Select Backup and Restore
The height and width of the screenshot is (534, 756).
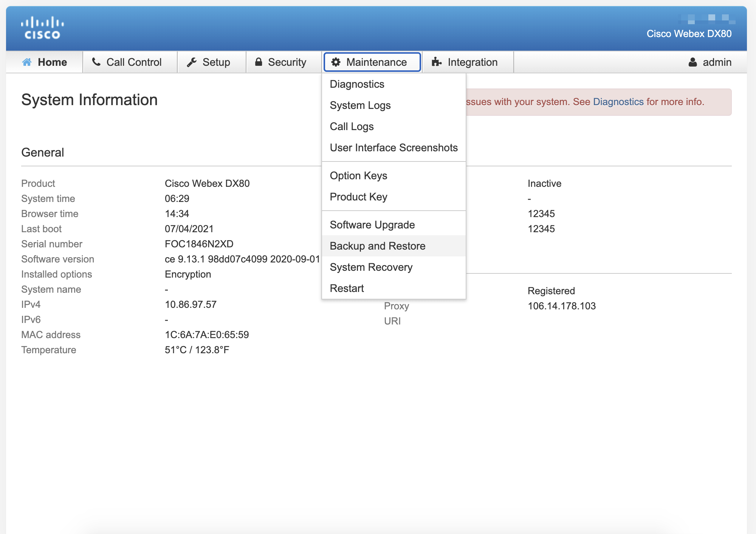click(394, 246)
